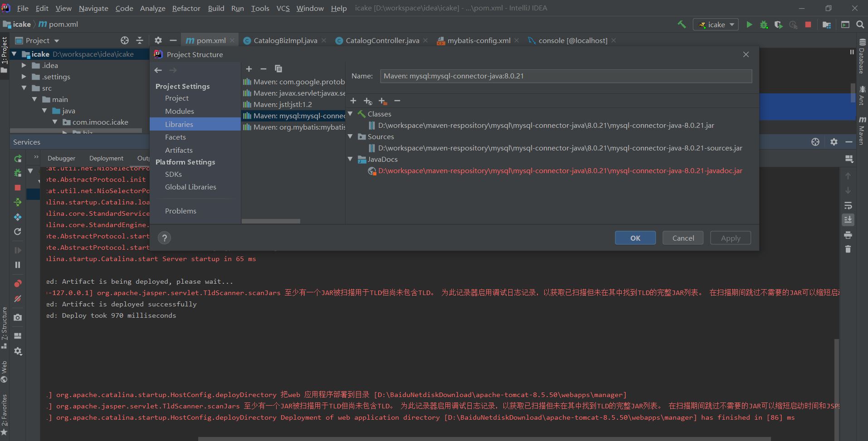Select Maven: jstl:jstl:1.2 library
868x441 pixels.
[293, 104]
